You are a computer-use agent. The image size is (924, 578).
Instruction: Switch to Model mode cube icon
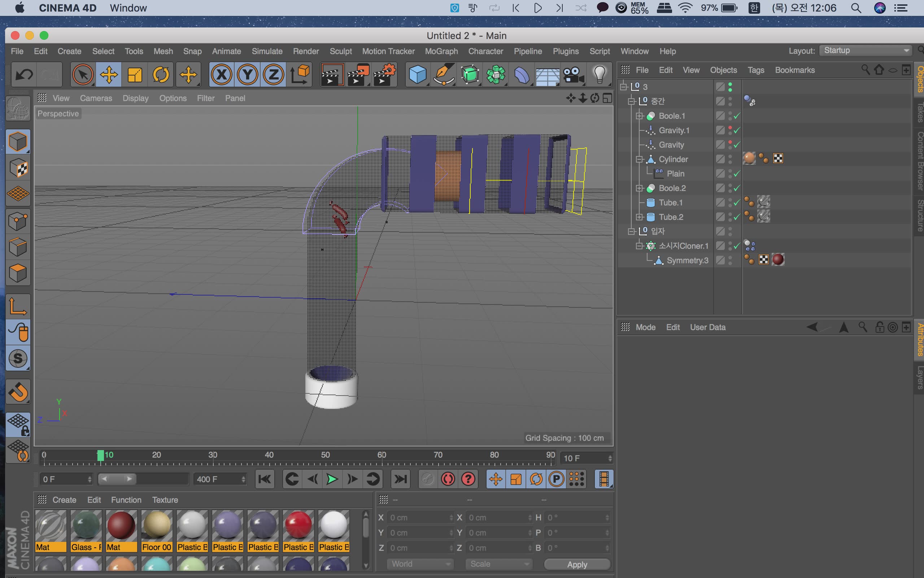(18, 142)
